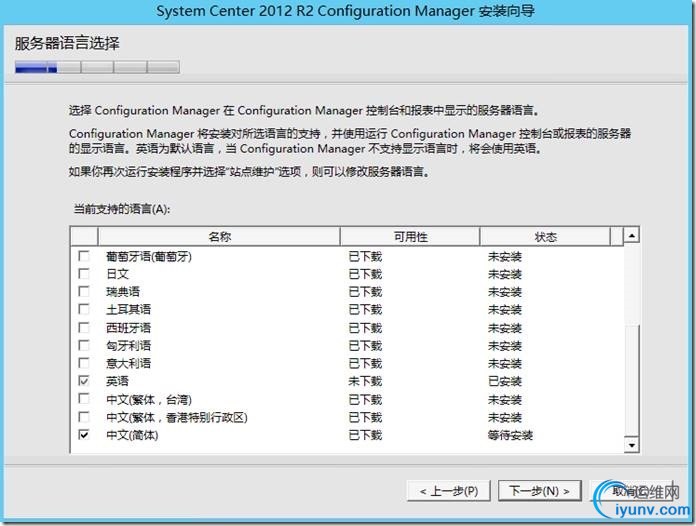Enable the 瑞典语 language checkbox

pyautogui.click(x=84, y=292)
